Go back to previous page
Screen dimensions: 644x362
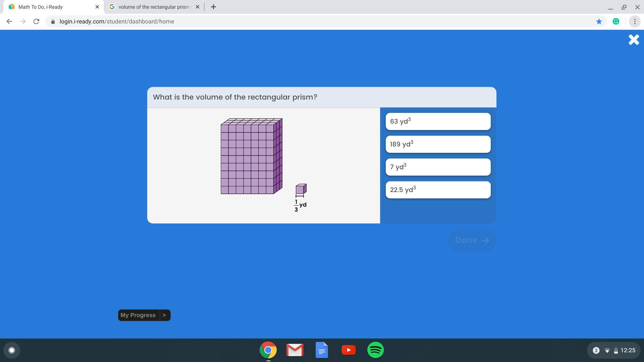9,21
